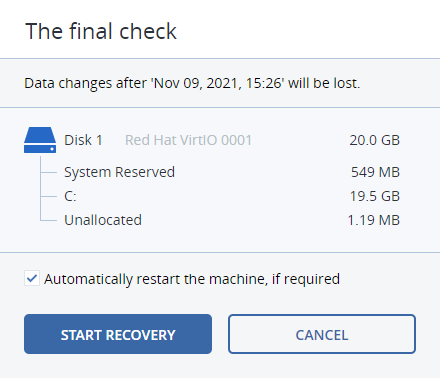Click the 20.0 GB disk size

click(x=375, y=140)
